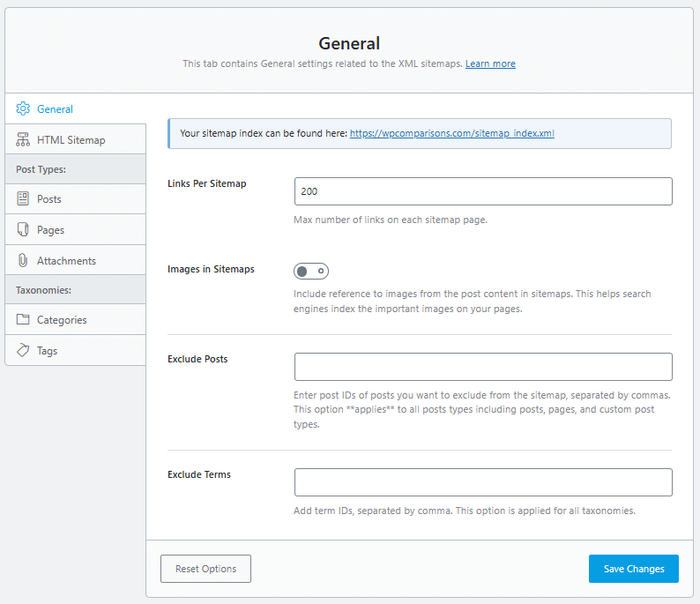
Task: Select the Exclude Terms input box
Action: click(483, 482)
